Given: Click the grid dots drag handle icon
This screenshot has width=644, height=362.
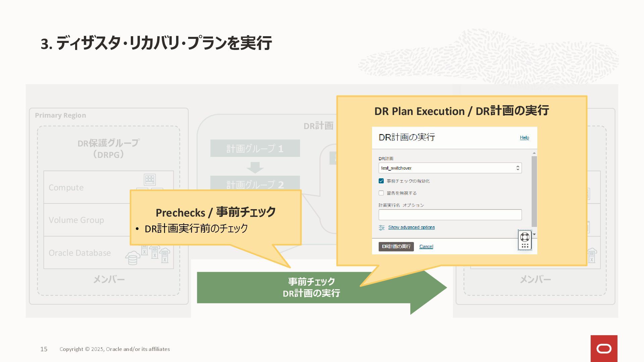Looking at the screenshot, I should pyautogui.click(x=525, y=246).
